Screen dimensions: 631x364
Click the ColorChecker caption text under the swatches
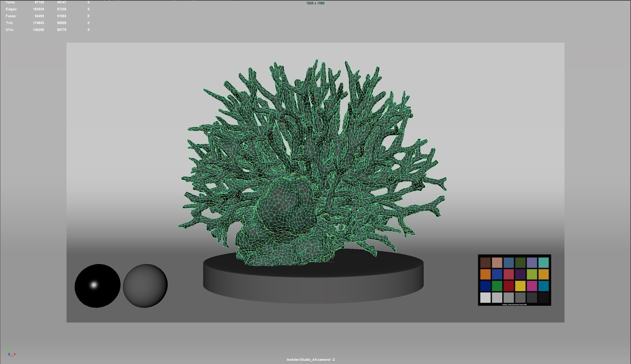[x=514, y=304]
